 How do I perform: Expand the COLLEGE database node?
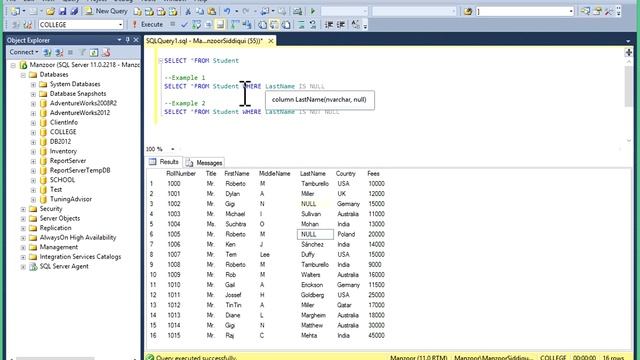[33, 132]
